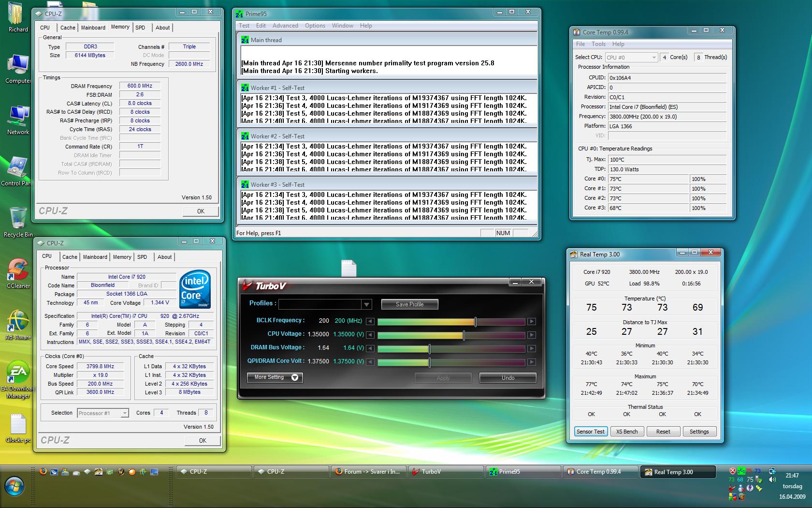This screenshot has height=508, width=812.
Task: Click the Switch between windows Quick Launch icon
Action: pos(54,472)
